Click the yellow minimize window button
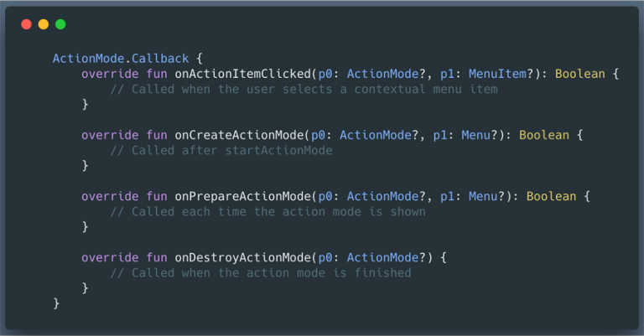Image resolution: width=644 pixels, height=336 pixels. pyautogui.click(x=44, y=24)
